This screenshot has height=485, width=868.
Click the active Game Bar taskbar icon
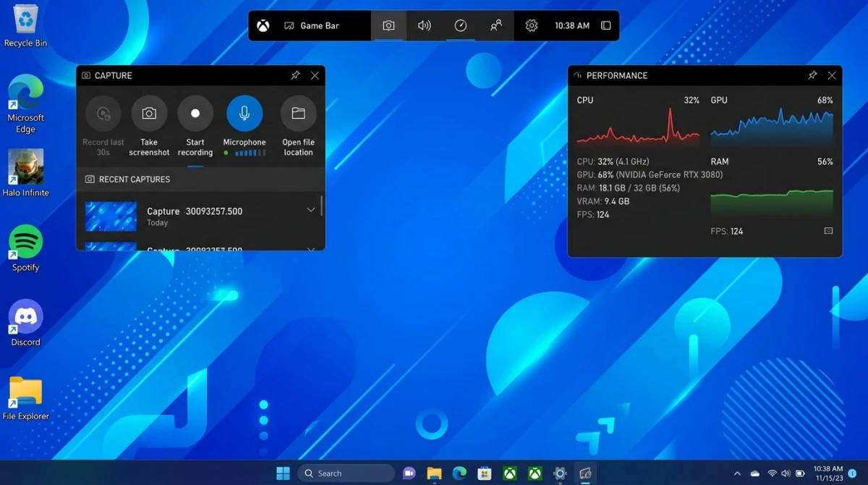[586, 473]
